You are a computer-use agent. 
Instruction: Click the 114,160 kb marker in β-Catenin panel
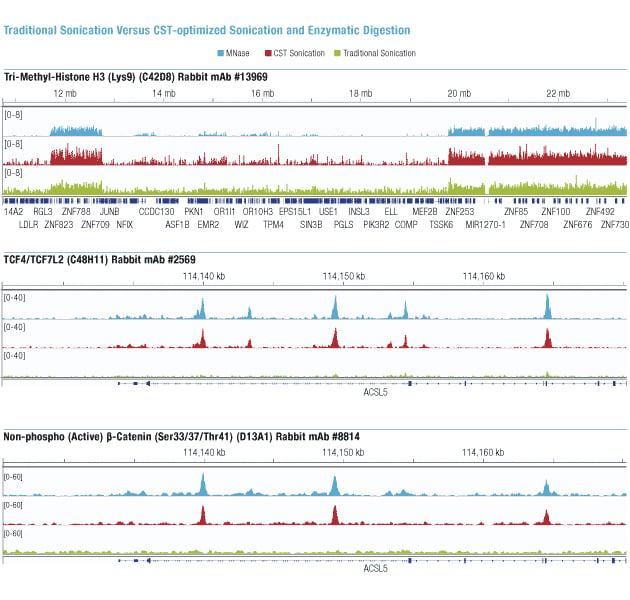pos(483,453)
